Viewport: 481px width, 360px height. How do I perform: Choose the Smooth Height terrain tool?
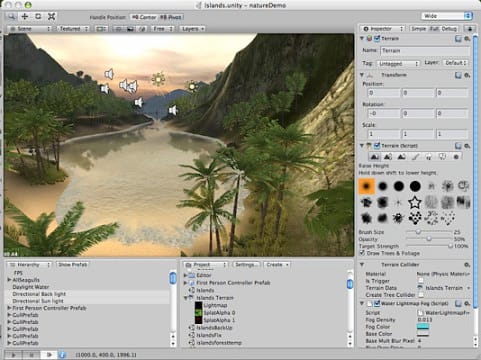[401, 156]
